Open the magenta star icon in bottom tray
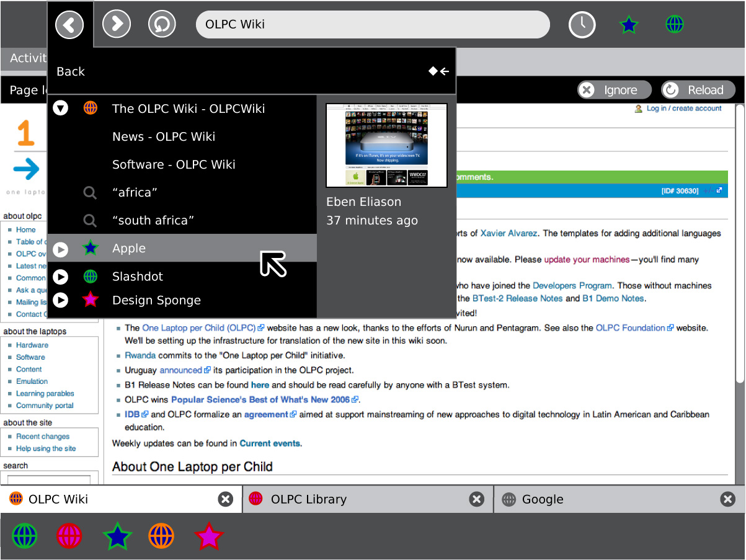The image size is (746, 560). (x=208, y=536)
